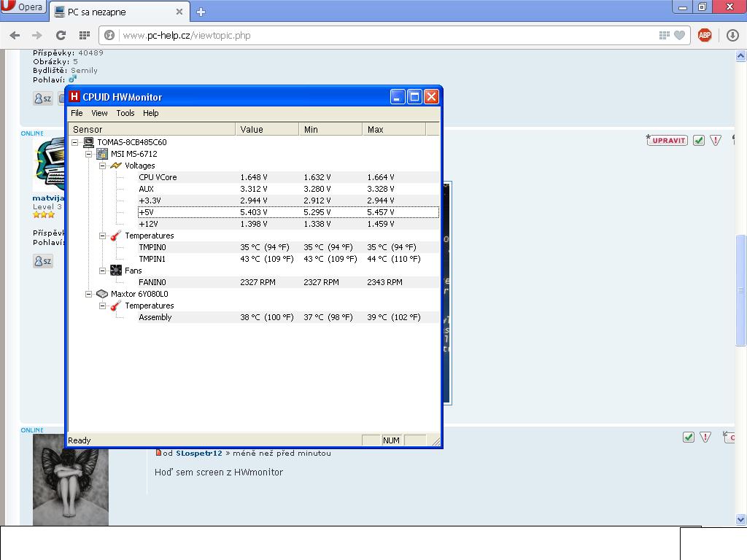Click the Value column header
The image size is (747, 560).
[x=267, y=129]
